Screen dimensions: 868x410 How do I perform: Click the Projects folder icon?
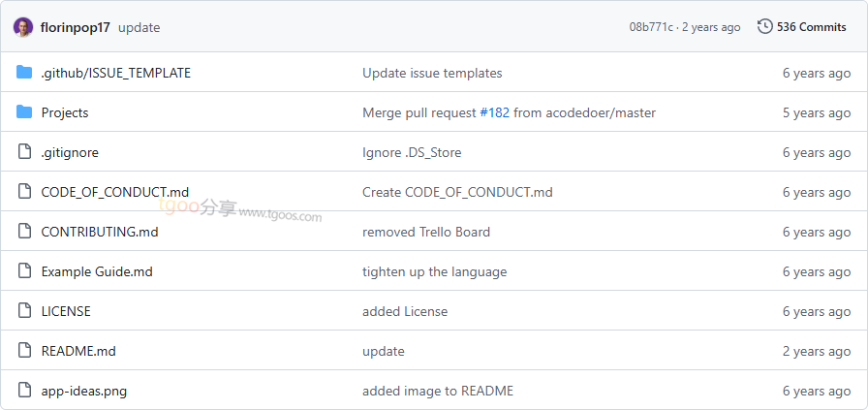pos(24,112)
